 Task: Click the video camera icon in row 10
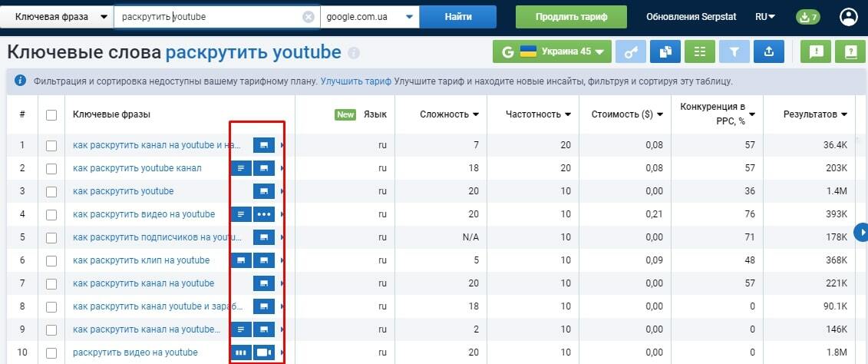point(264,352)
